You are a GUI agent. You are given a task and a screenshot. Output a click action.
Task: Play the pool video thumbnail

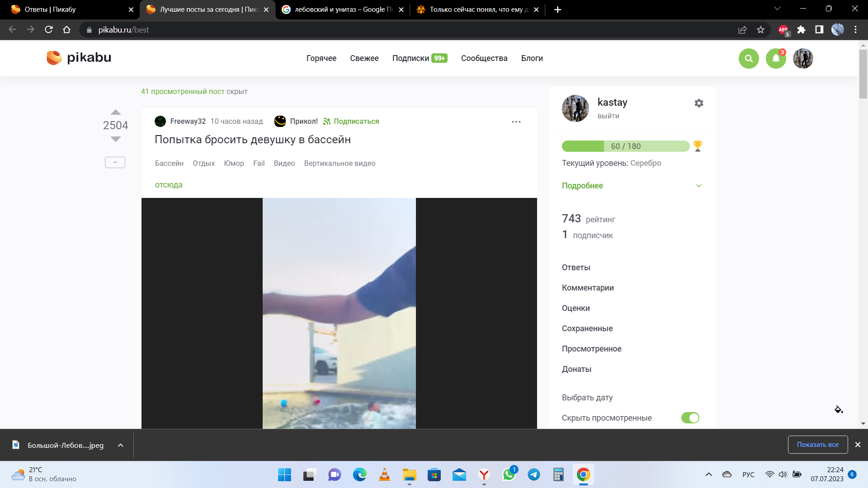point(339,313)
